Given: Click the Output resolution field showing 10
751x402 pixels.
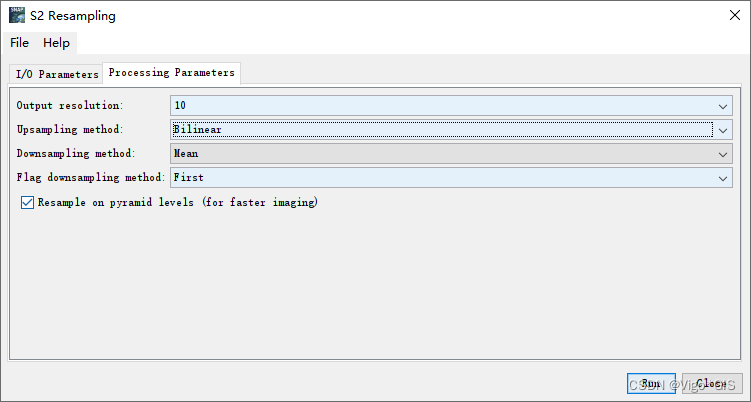Looking at the screenshot, I should tap(451, 105).
